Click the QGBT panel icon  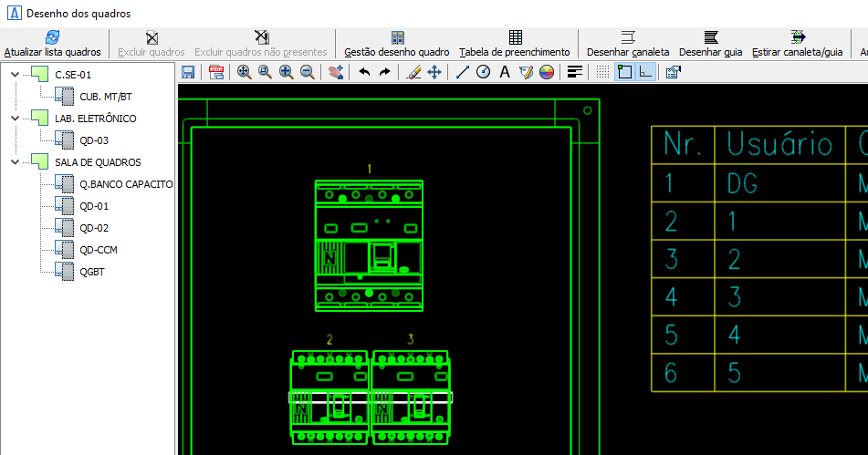64,272
